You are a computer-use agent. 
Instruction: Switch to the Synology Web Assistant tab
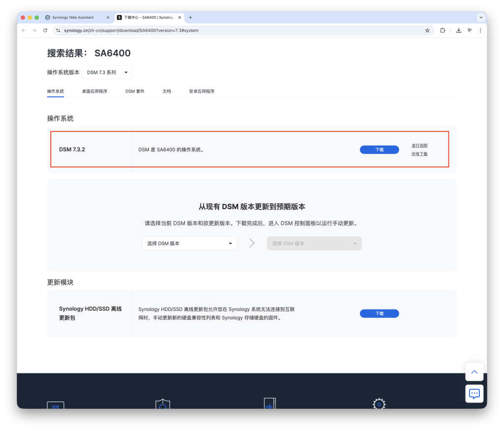(77, 18)
